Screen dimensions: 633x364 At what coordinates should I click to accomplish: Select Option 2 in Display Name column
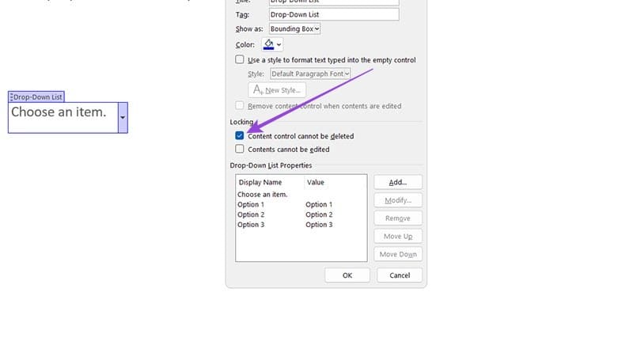(251, 214)
